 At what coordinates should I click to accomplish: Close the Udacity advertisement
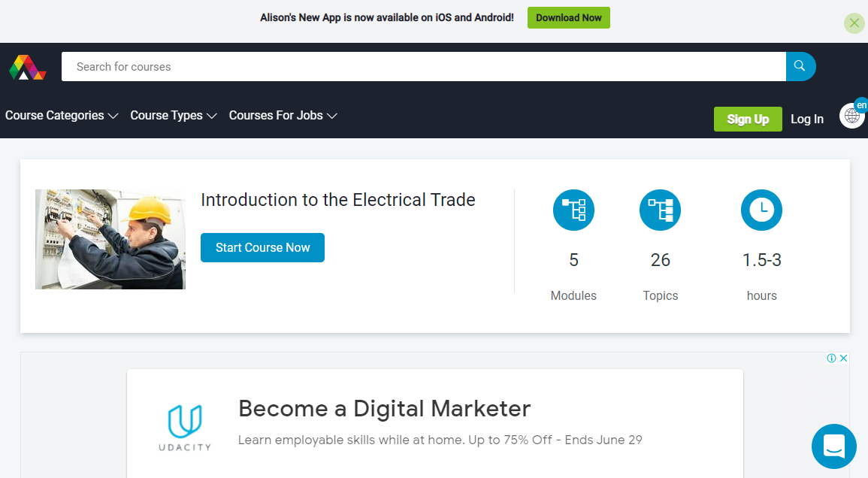843,358
